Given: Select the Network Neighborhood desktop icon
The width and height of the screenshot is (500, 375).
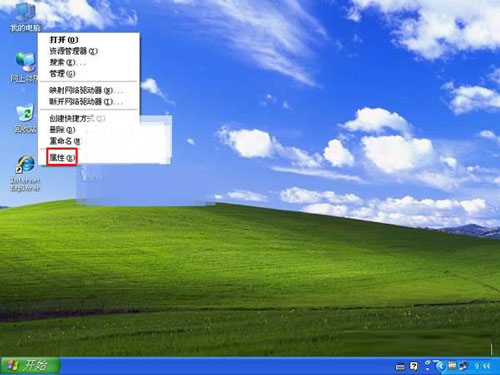Looking at the screenshot, I should click(25, 67).
